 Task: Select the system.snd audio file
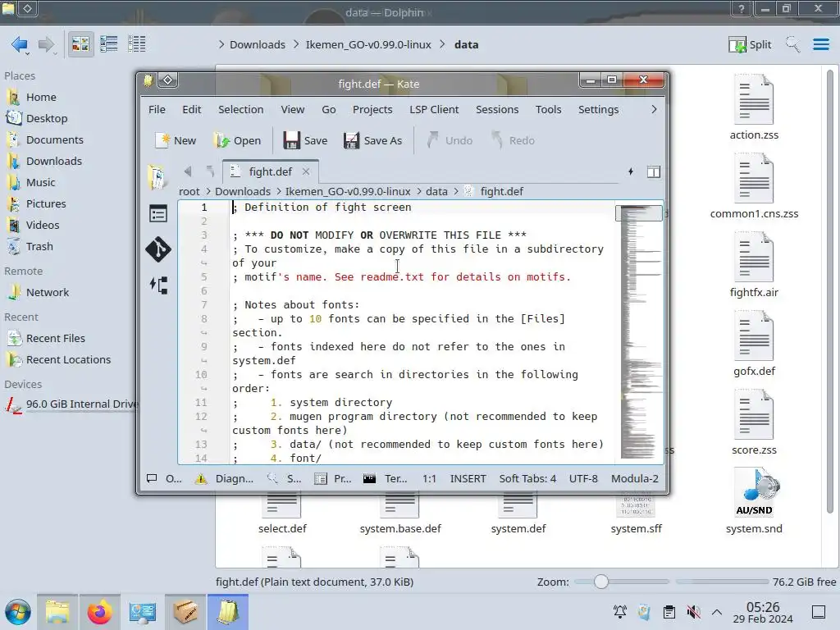click(x=754, y=501)
